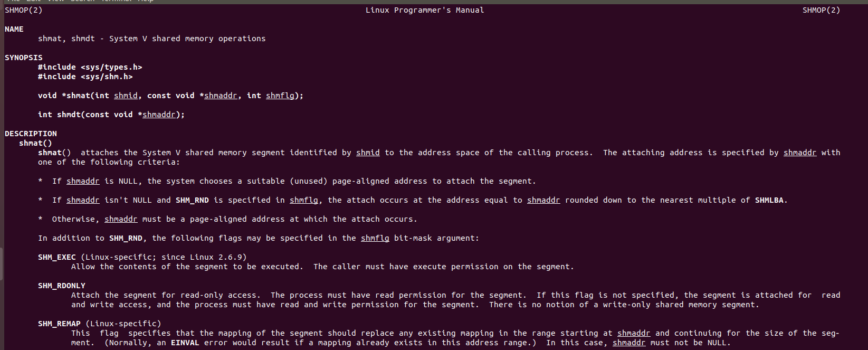Click the SHM_EXEC flag heading
The image size is (868, 350).
click(57, 257)
